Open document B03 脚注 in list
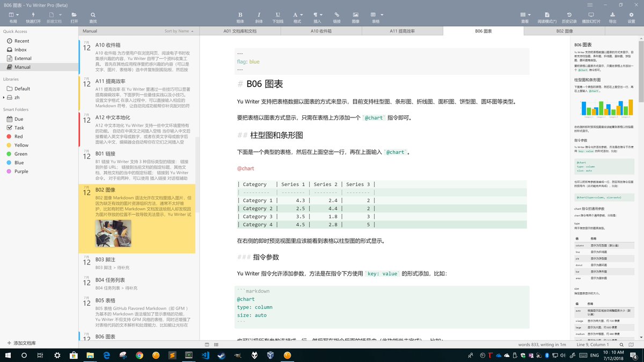This screenshot has height=362, width=644. click(x=137, y=263)
